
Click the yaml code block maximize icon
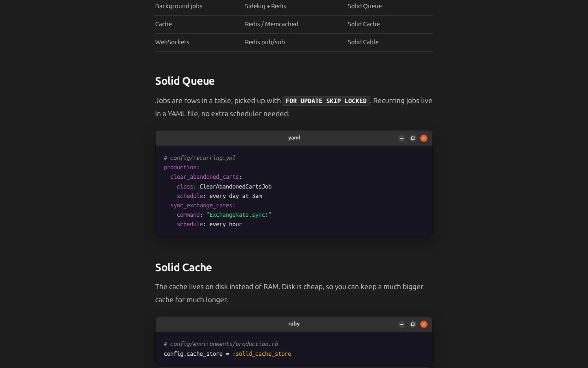(413, 138)
